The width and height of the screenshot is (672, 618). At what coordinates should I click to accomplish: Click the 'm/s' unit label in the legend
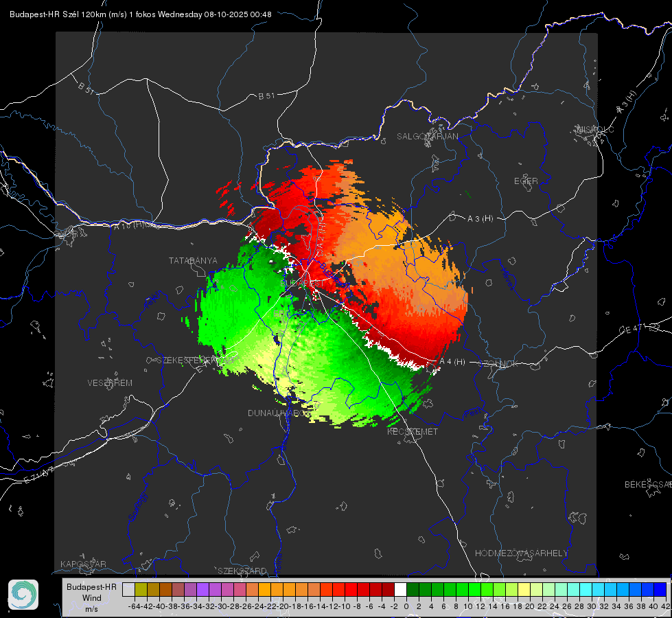tap(92, 609)
